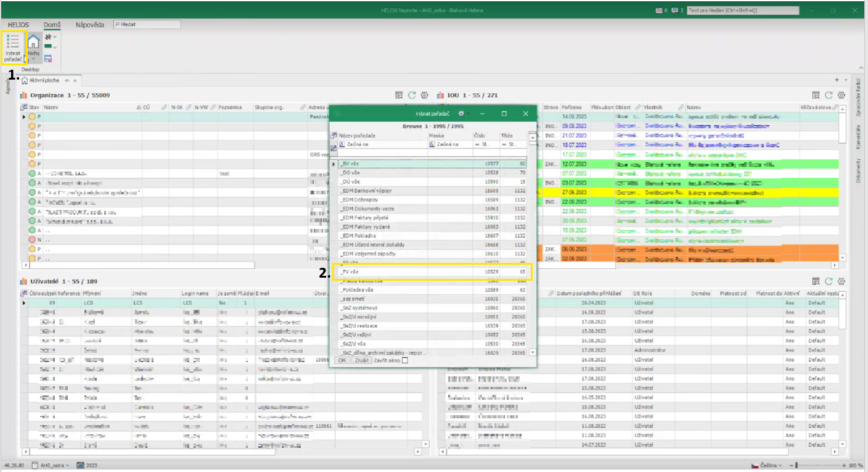Add new tab with plus icon
The image size is (868, 472).
[x=837, y=80]
